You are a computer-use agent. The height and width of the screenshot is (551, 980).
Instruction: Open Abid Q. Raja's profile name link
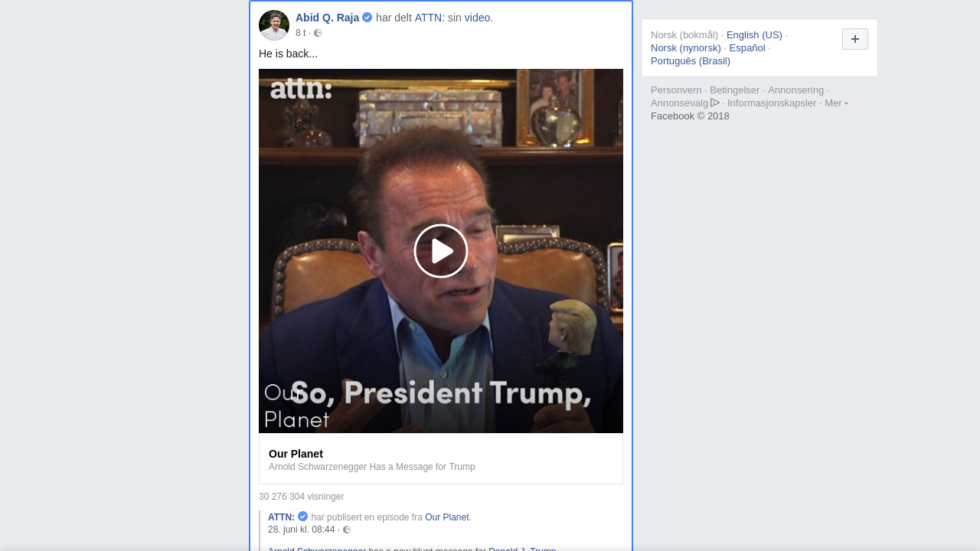pyautogui.click(x=327, y=18)
